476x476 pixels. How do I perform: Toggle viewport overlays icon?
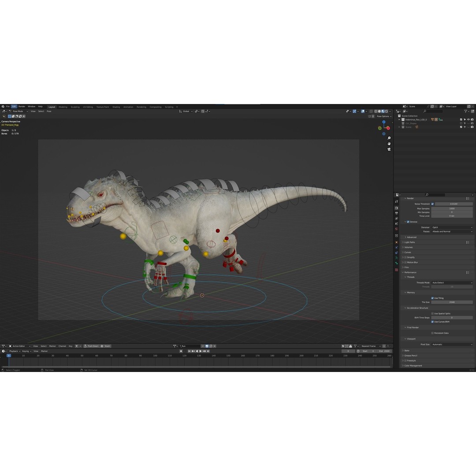(363, 112)
